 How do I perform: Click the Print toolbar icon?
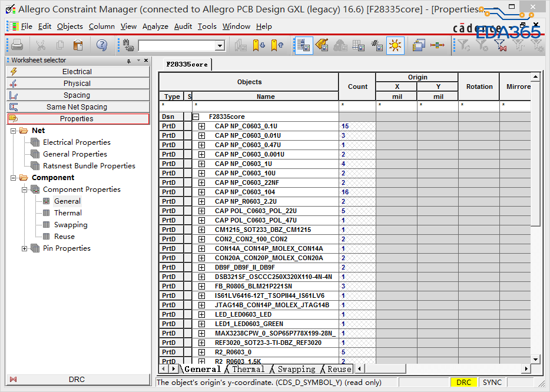17,45
